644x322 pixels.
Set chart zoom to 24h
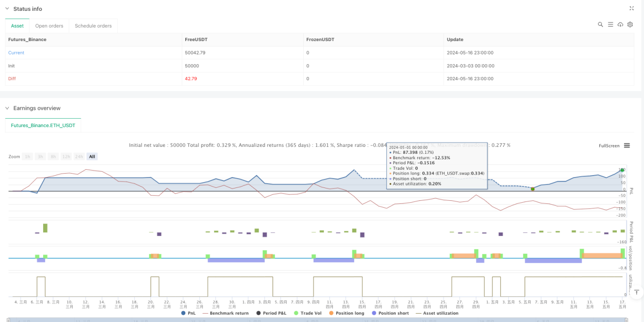coord(79,156)
